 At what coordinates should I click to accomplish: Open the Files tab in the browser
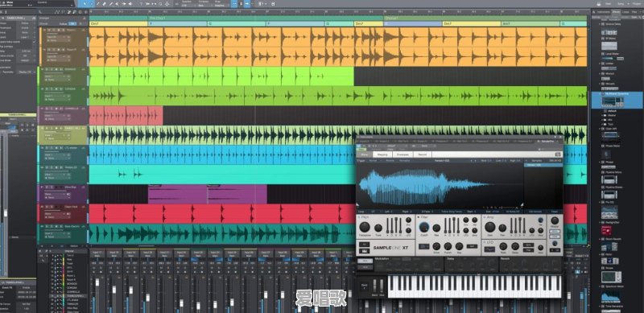(x=634, y=12)
